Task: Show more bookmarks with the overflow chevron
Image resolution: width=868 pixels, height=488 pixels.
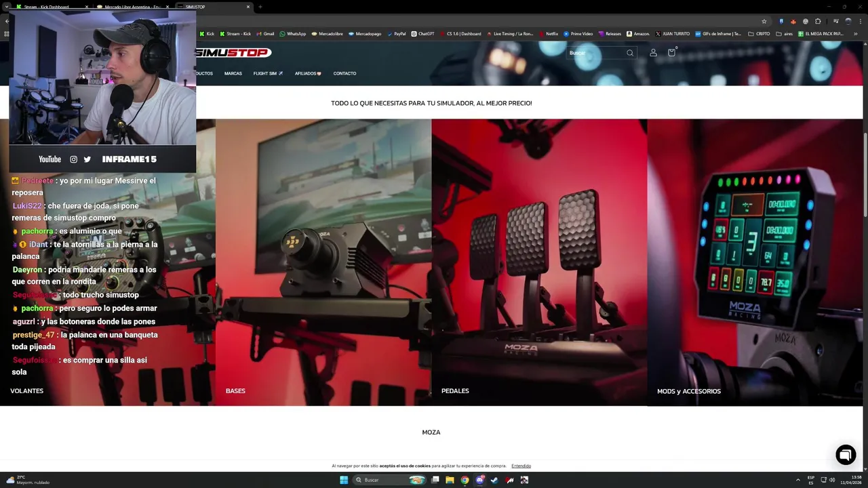Action: [855, 33]
